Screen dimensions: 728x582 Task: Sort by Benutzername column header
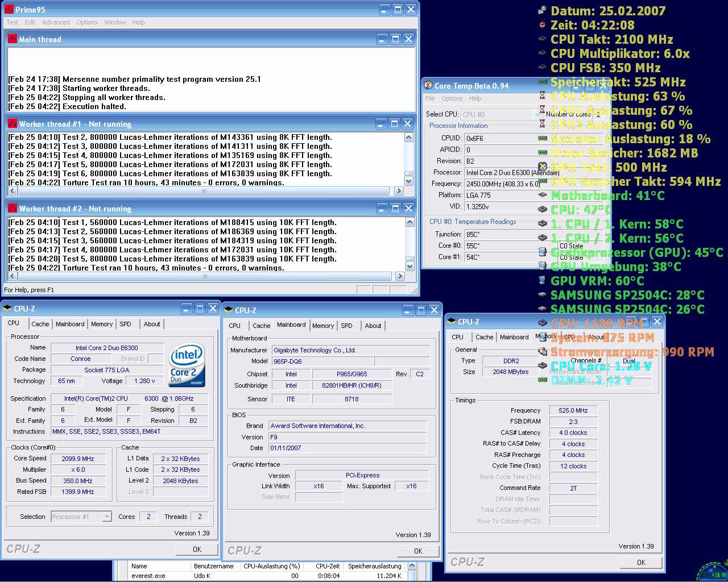point(214,566)
